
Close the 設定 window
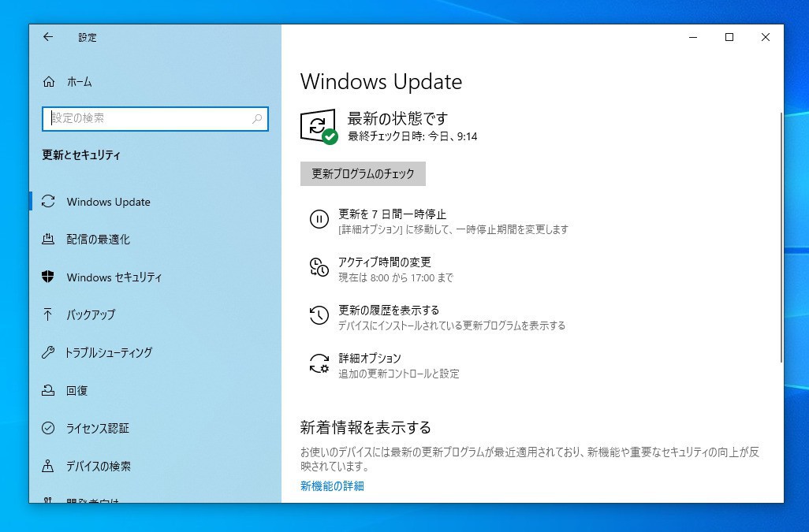tap(766, 37)
